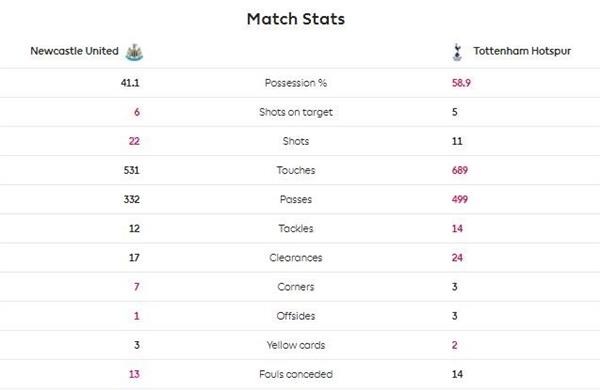Click the Match Stats heading
The height and width of the screenshot is (390, 600).
[x=296, y=19]
